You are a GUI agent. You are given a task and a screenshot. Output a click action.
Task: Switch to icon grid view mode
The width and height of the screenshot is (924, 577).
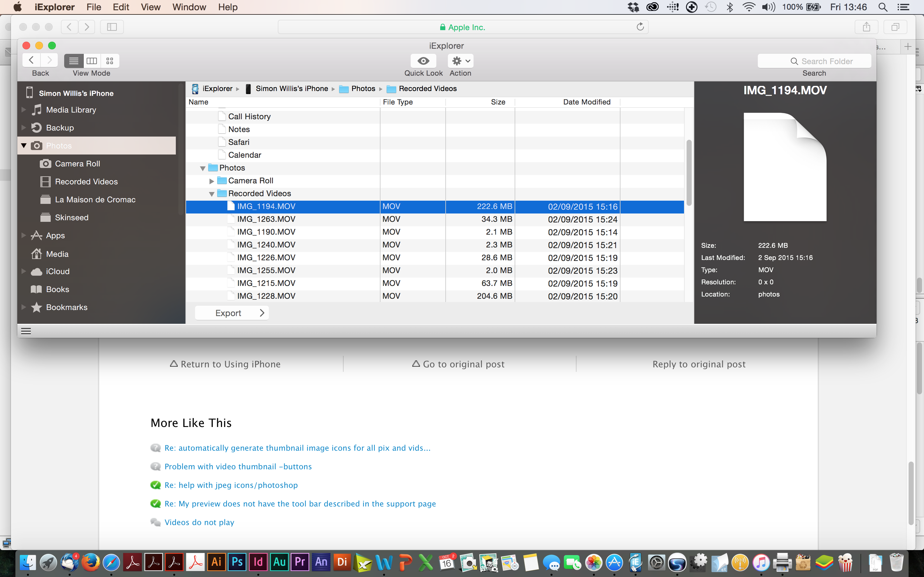(x=110, y=61)
